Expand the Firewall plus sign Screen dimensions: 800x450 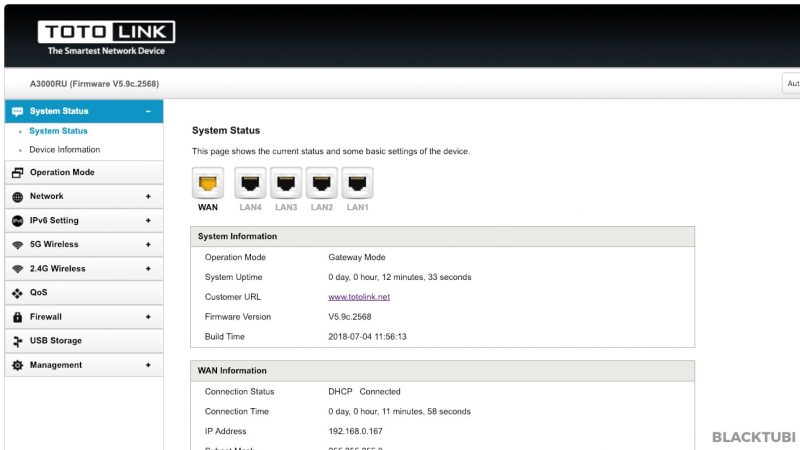tap(148, 317)
